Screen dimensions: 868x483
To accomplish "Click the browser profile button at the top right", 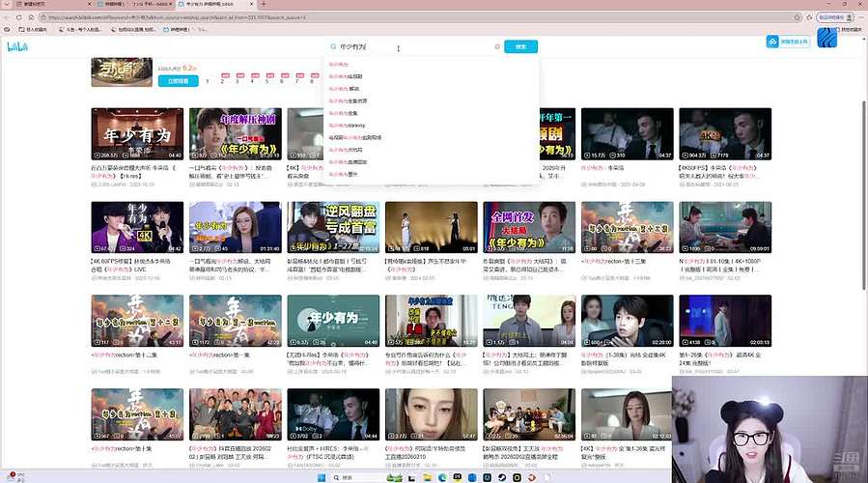I will click(835, 17).
